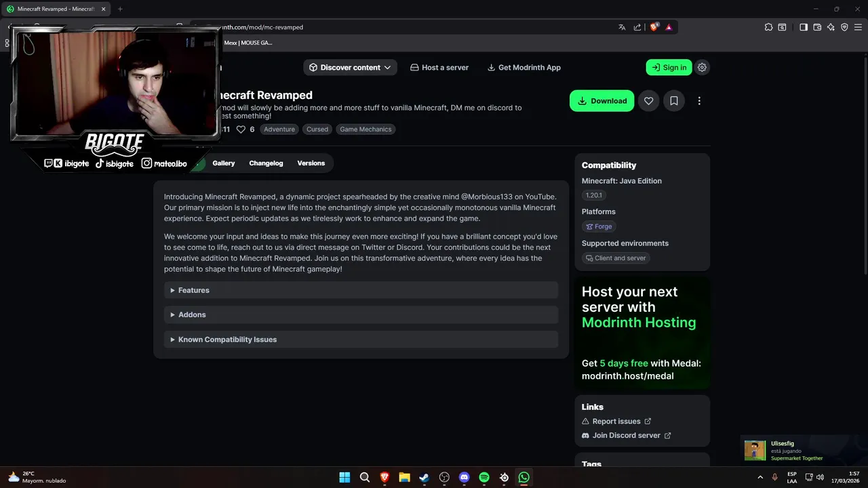Open the browser extensions puzzle icon
This screenshot has width=868, height=488.
click(768, 27)
